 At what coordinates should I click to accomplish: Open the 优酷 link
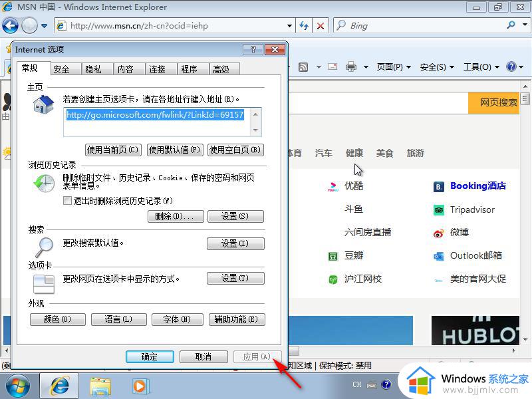tap(354, 186)
